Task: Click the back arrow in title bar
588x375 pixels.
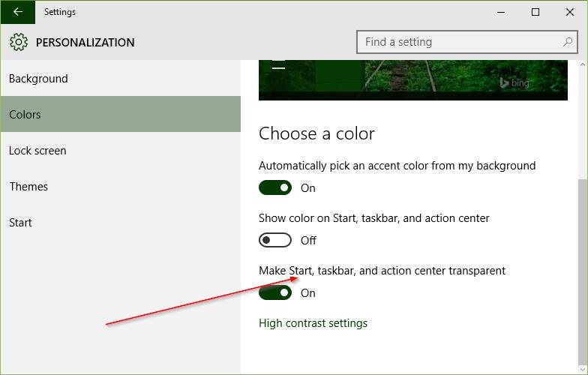Action: [x=17, y=12]
